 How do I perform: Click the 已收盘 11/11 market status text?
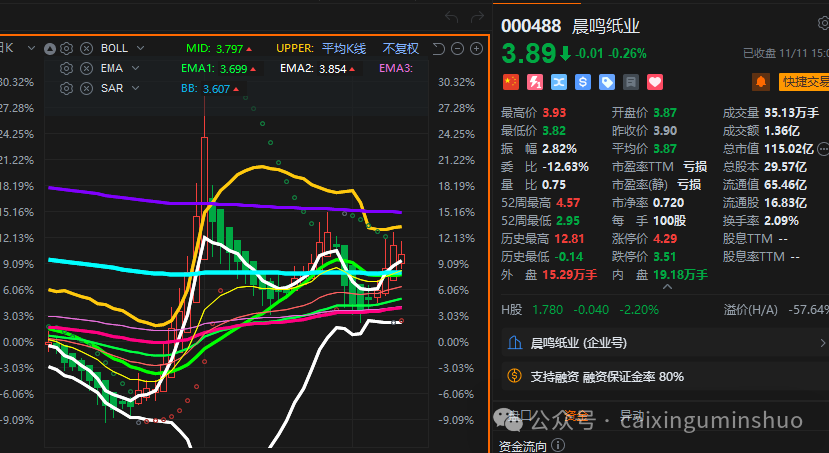(786, 53)
